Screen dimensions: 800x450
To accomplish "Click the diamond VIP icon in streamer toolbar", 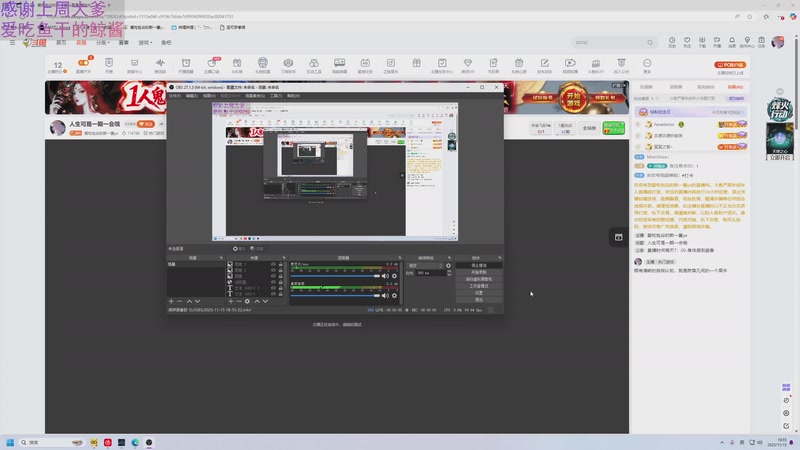I will tap(467, 65).
